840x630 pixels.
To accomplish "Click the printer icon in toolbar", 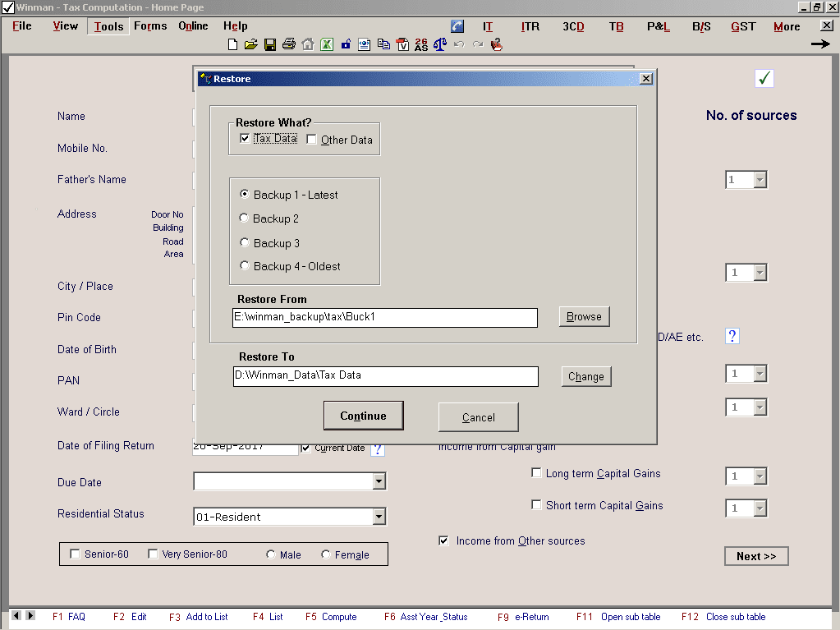I will 289,44.
